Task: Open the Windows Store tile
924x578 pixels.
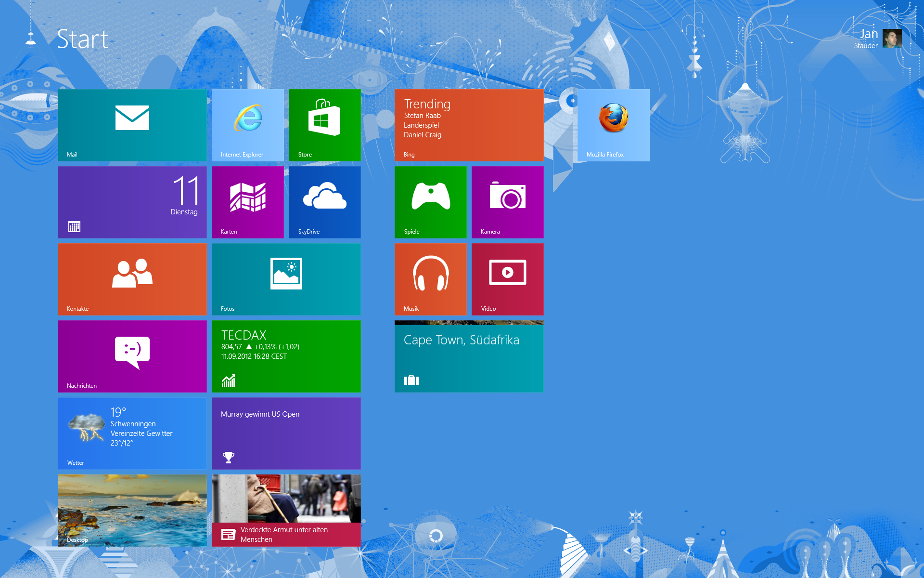Action: click(x=324, y=125)
